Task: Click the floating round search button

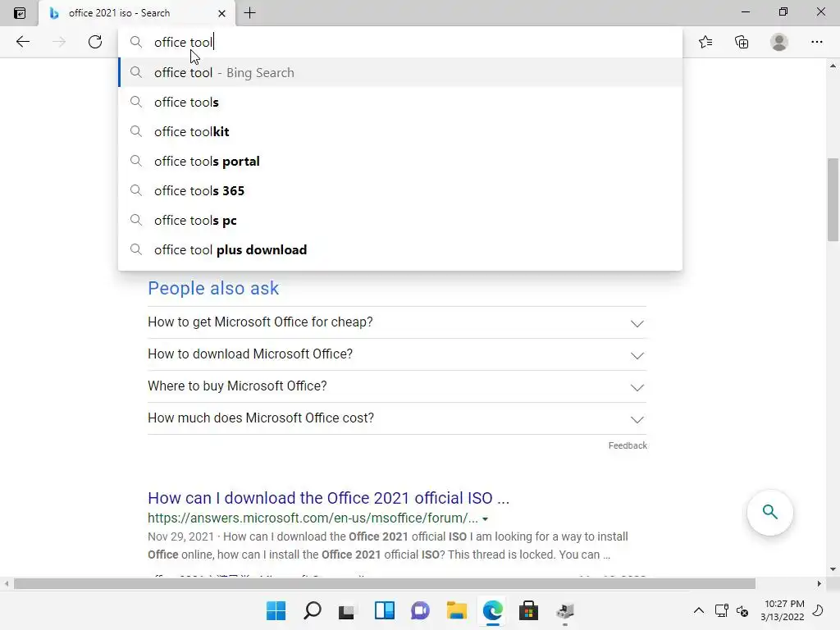Action: pos(769,512)
